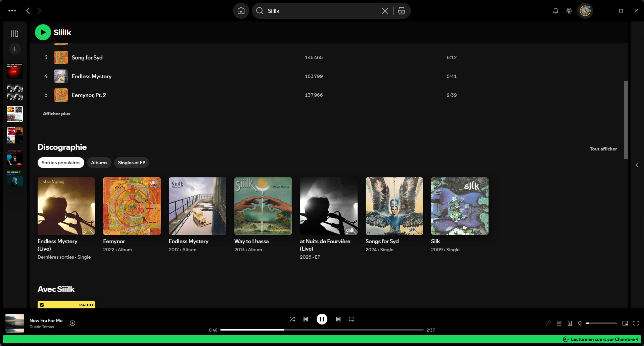Screen dimensions: 644x346
Task: Skip to previous track
Action: pyautogui.click(x=306, y=319)
